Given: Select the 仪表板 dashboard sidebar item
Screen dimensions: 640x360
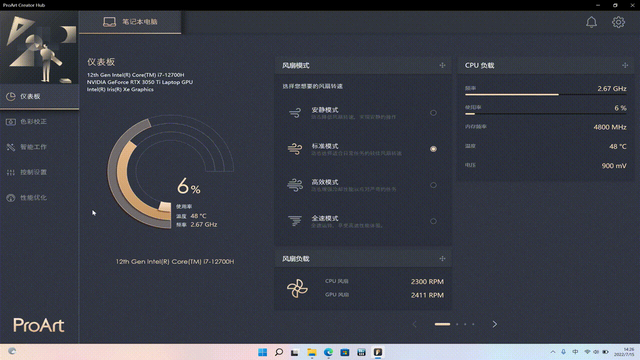Looking at the screenshot, I should [39, 96].
